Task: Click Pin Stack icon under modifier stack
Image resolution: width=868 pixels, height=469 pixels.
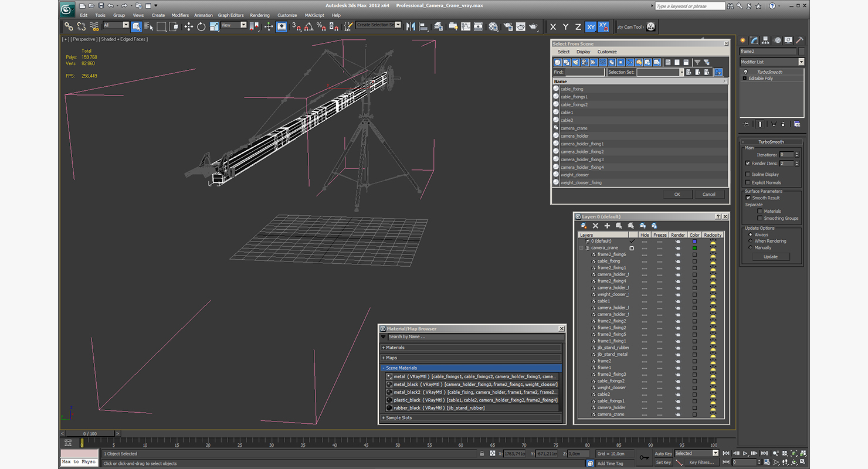Action: [x=746, y=124]
